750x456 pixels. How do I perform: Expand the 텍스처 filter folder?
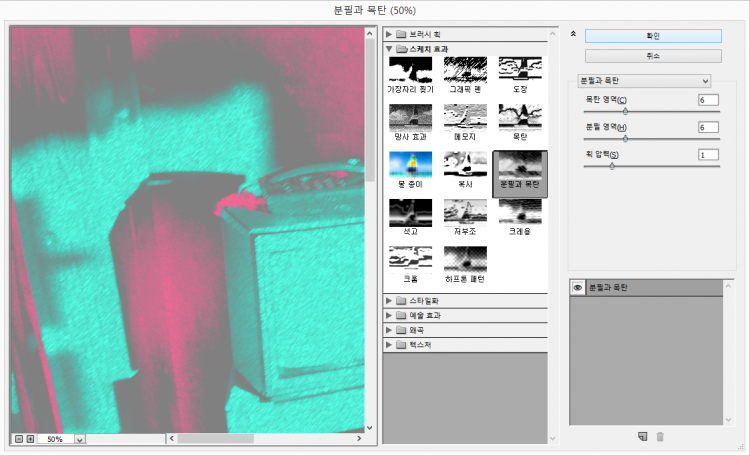389,345
